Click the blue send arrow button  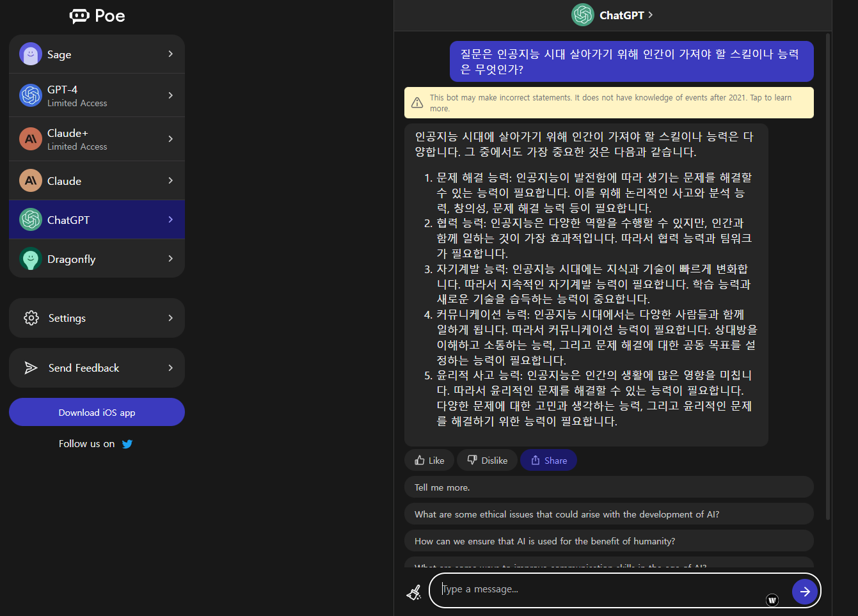point(805,592)
